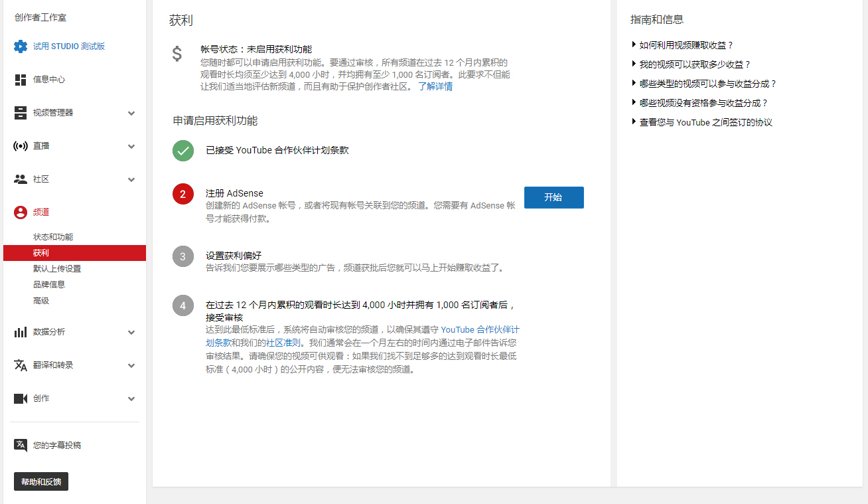Viewport: 868px width, 504px height.
Task: Click the gray step 4 circle
Action: point(183,305)
